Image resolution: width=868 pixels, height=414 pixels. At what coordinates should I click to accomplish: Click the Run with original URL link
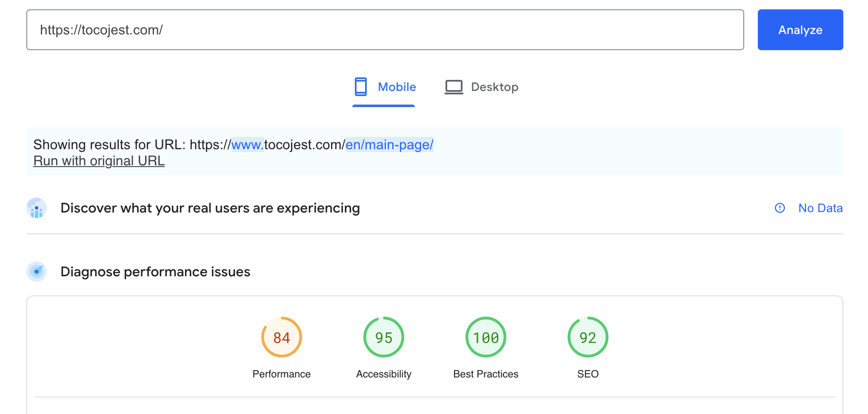(99, 161)
